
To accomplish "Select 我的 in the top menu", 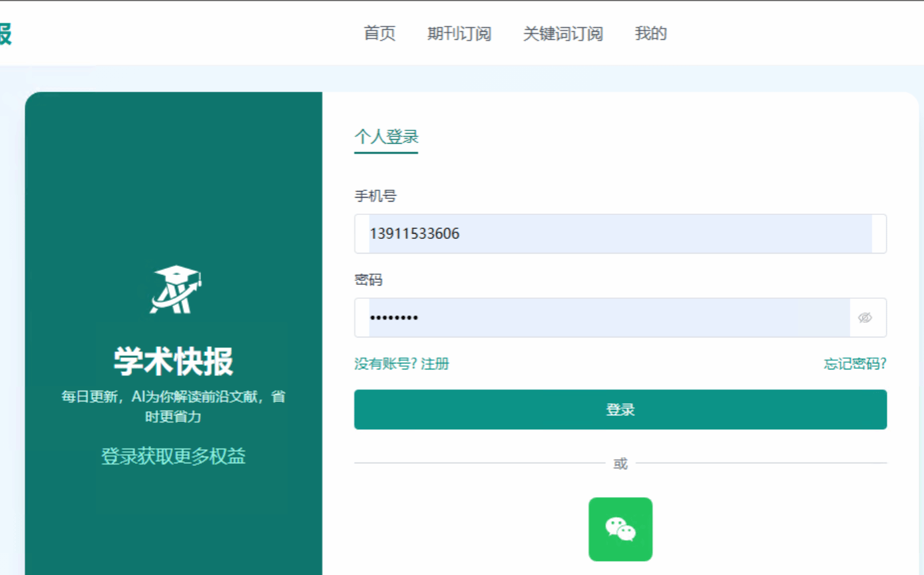I will click(650, 33).
